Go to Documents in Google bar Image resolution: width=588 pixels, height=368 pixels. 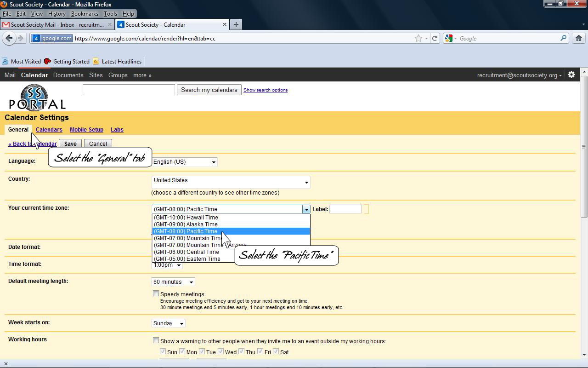pos(68,75)
